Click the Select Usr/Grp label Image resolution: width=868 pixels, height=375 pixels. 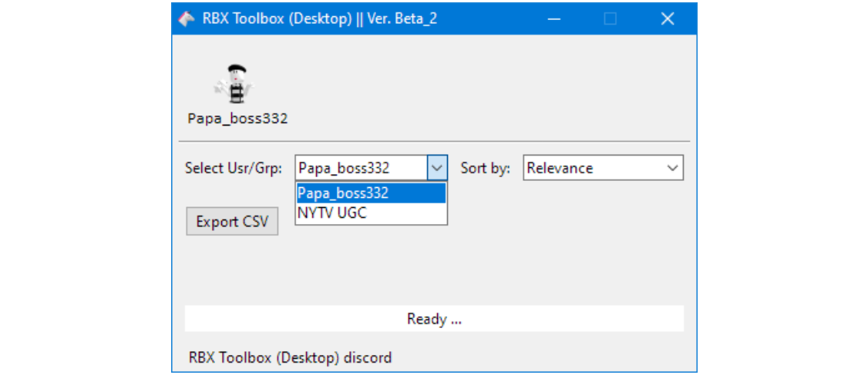tap(234, 168)
